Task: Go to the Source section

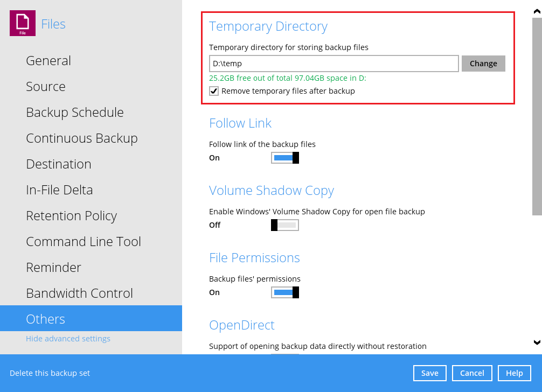Action: 46,87
